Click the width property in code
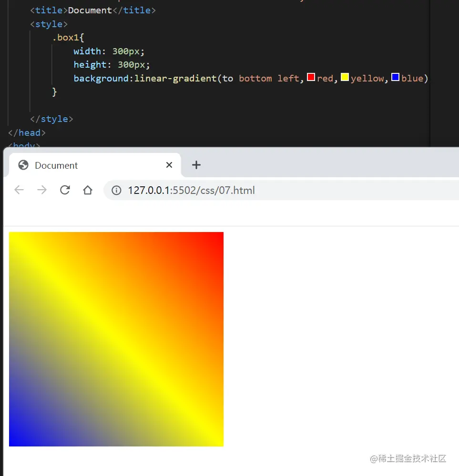The image size is (459, 476). [87, 51]
